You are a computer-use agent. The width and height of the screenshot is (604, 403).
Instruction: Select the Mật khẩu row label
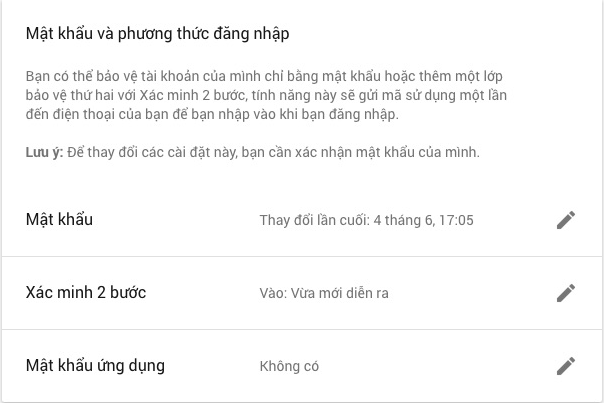click(x=59, y=220)
